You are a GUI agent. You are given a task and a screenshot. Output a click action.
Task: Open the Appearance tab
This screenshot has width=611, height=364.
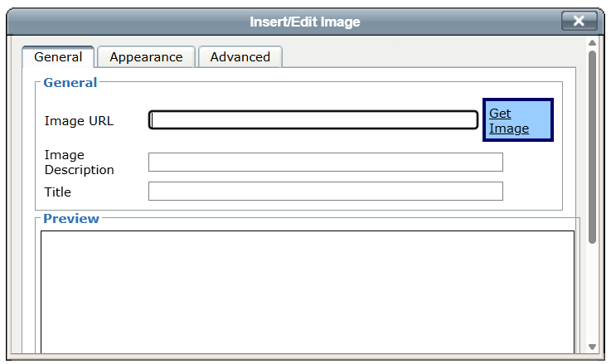146,57
